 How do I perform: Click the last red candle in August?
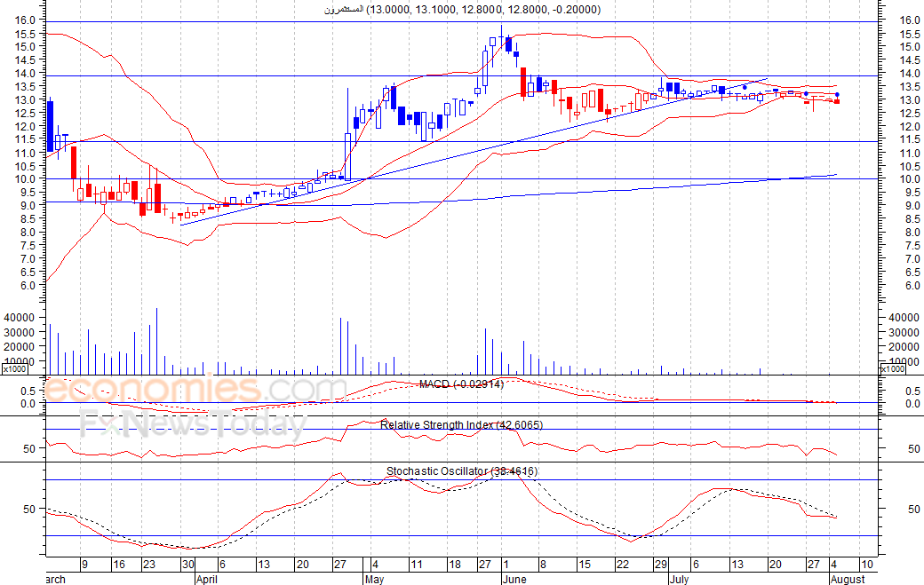837,101
